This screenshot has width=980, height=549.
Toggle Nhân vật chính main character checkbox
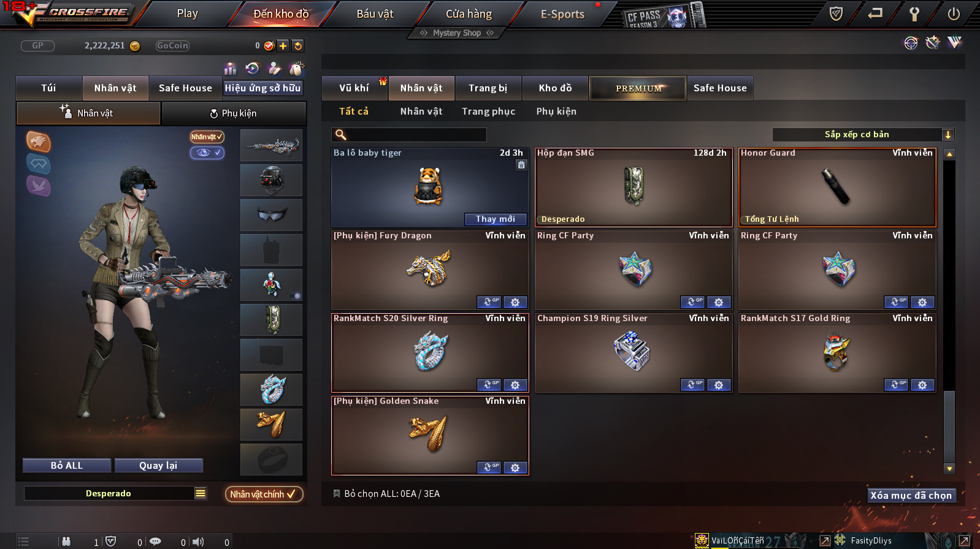coord(264,494)
